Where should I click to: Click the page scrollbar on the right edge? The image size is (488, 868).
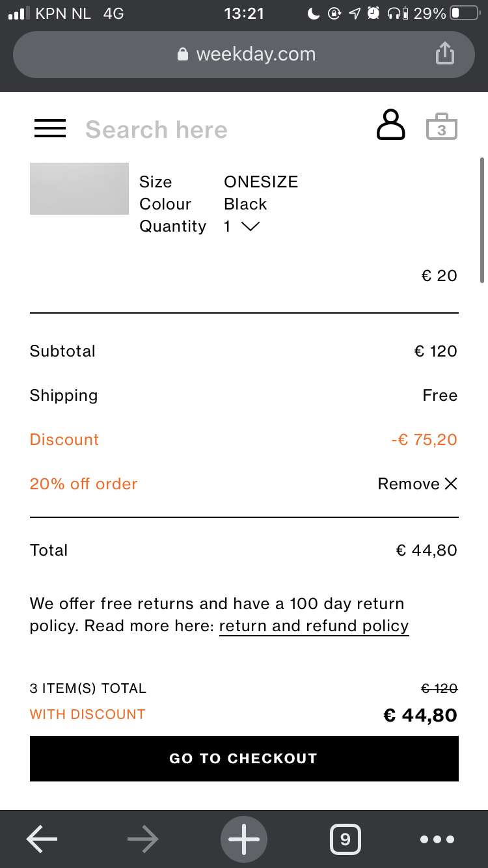tap(481, 220)
